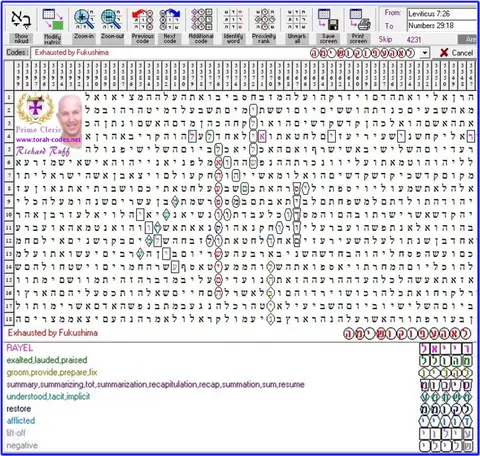
Task: Click the portrait photo thumbnail
Action: click(69, 115)
